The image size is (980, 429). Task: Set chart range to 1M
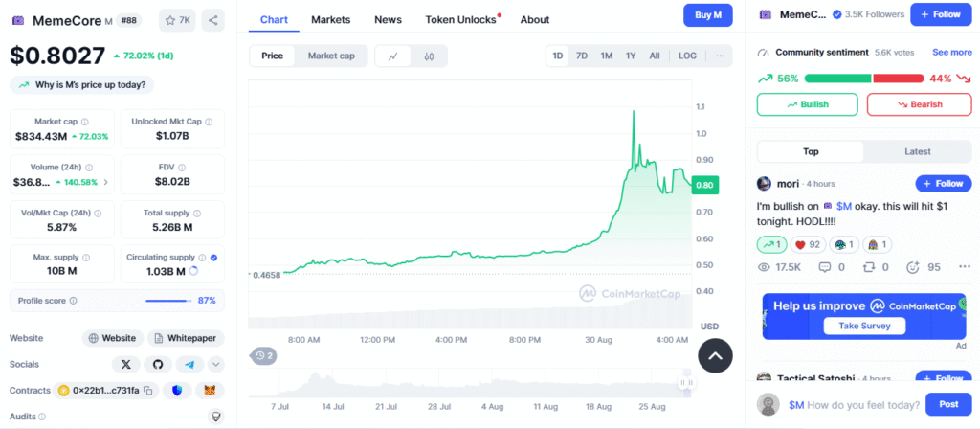click(x=606, y=56)
